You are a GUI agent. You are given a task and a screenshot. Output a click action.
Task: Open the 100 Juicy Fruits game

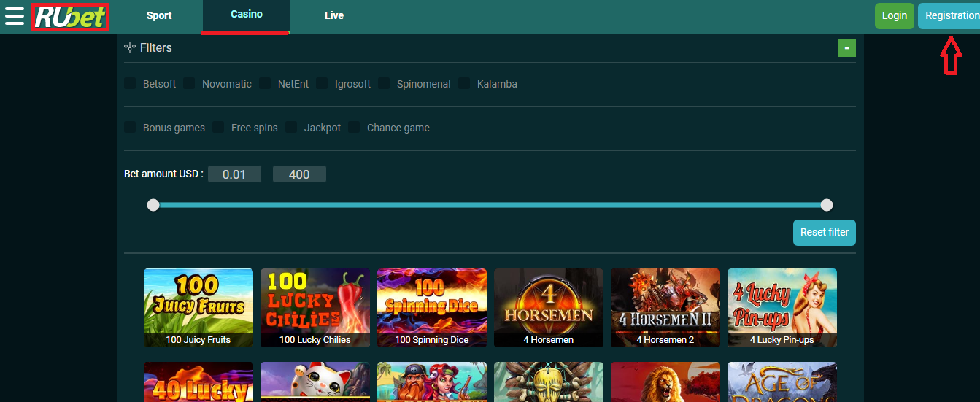click(x=198, y=308)
